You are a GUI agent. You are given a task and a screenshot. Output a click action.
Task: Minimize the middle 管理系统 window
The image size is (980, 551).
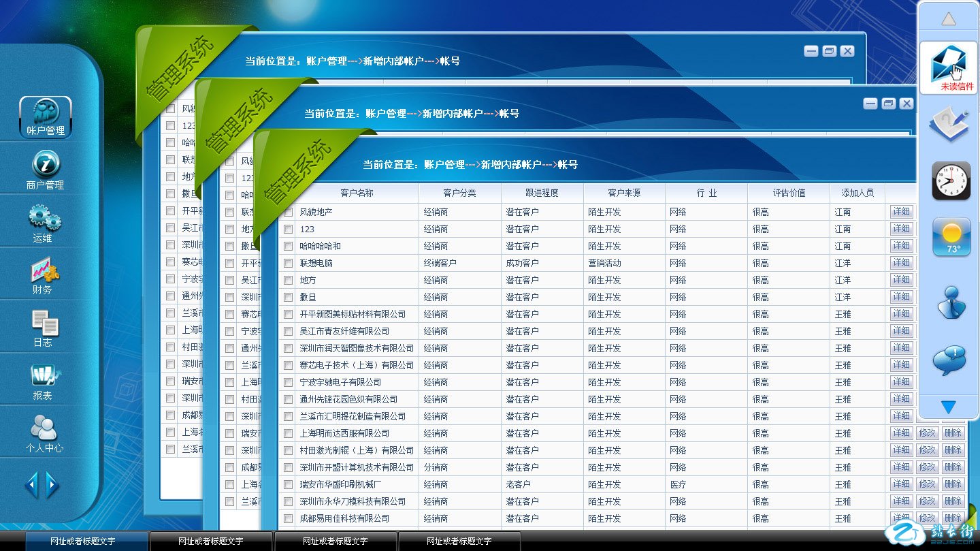pyautogui.click(x=870, y=104)
